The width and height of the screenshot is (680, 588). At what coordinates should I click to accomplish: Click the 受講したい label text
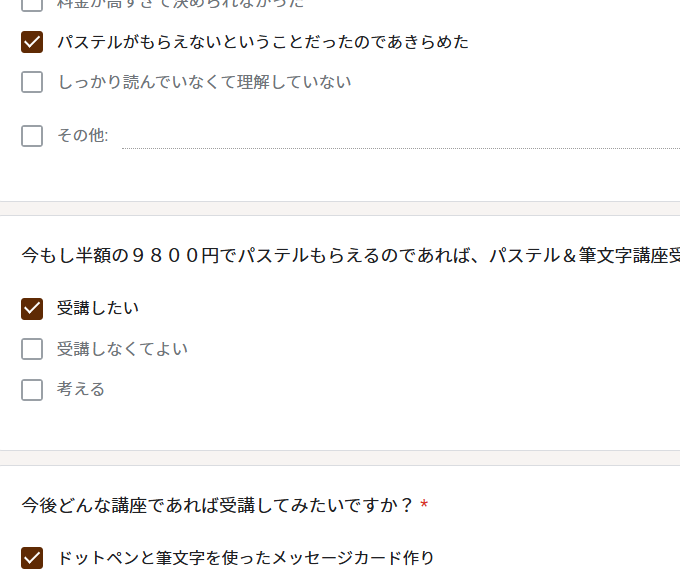coord(98,308)
